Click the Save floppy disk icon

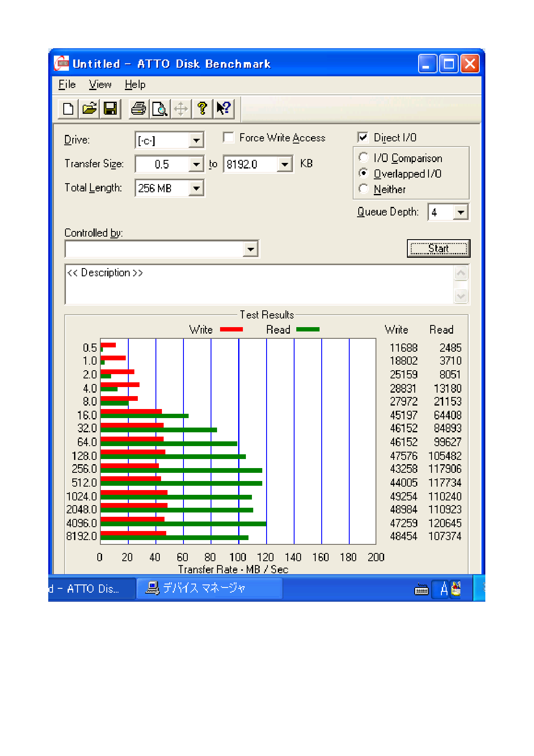tap(110, 108)
